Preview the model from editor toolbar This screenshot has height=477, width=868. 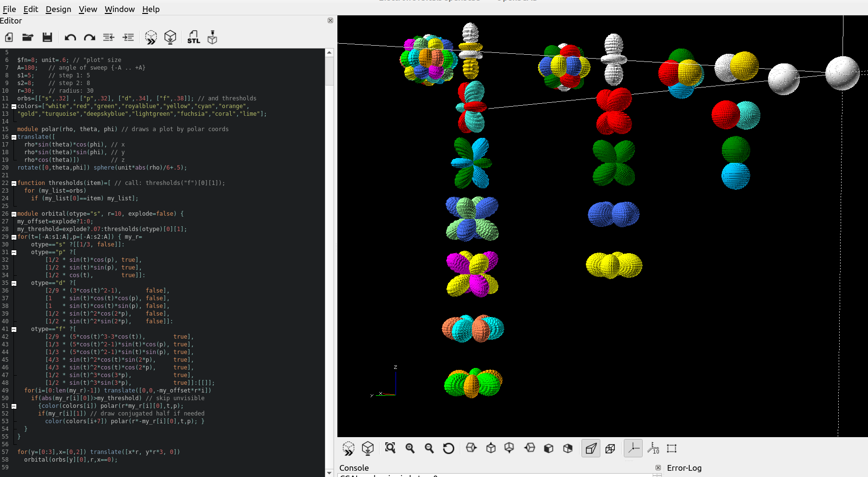click(x=151, y=37)
